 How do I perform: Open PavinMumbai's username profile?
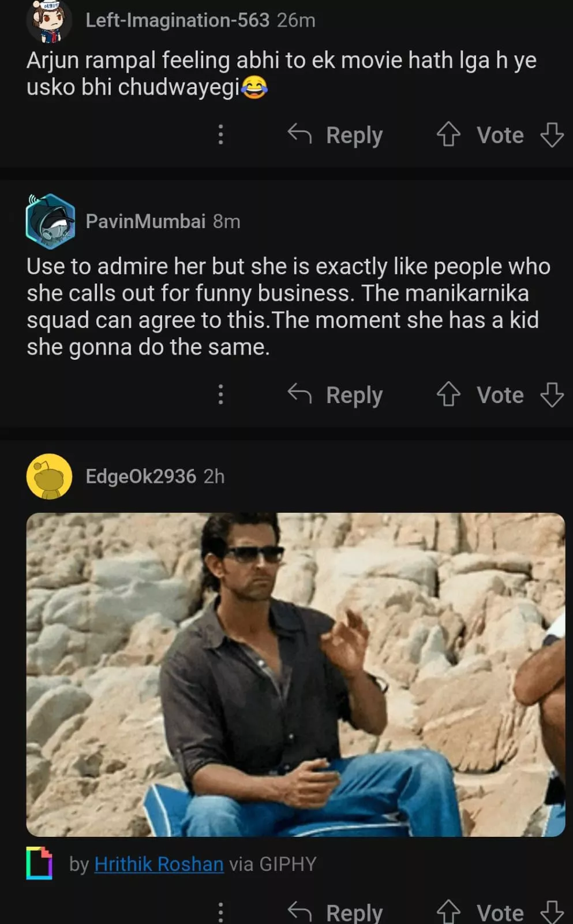pos(145,221)
